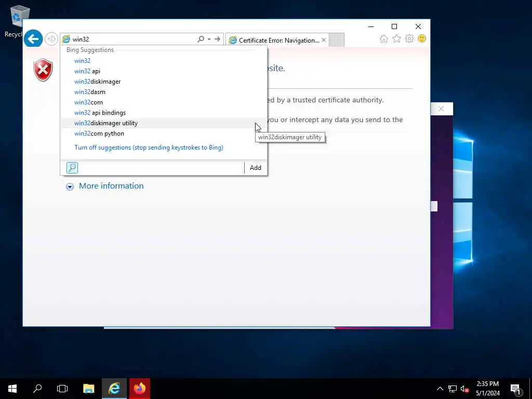Click 'Turn off suggestions' link

pyautogui.click(x=149, y=148)
